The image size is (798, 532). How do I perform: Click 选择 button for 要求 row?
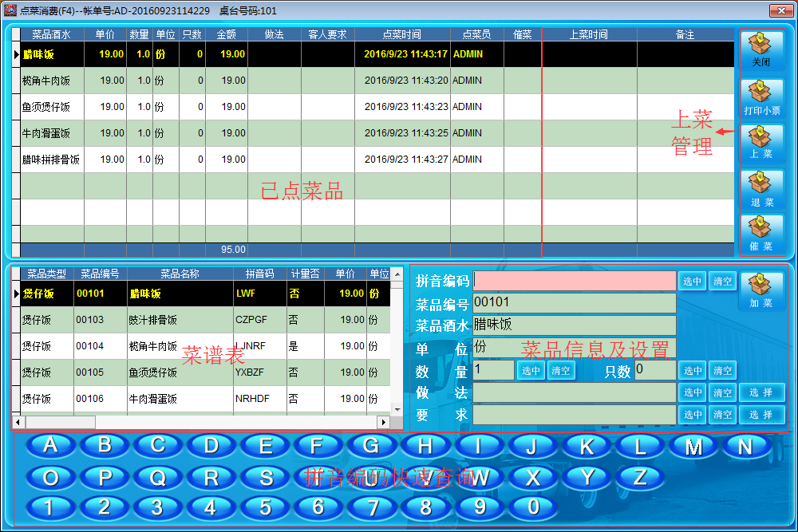click(761, 415)
